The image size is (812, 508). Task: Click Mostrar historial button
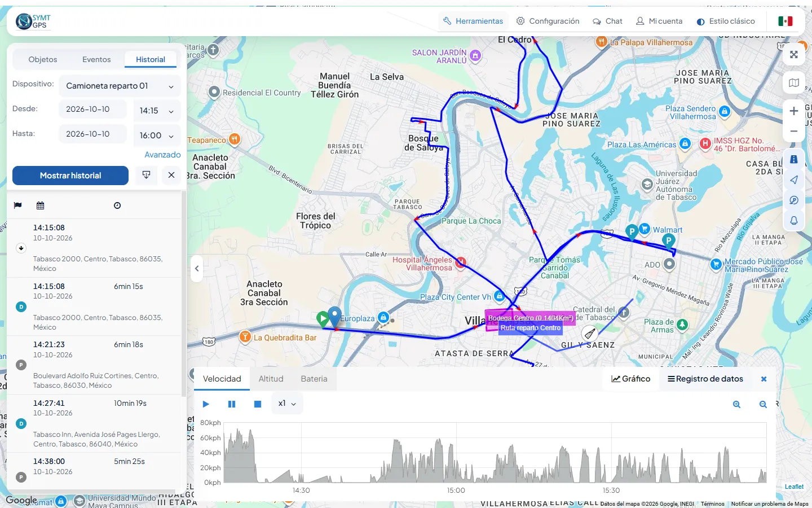point(70,176)
